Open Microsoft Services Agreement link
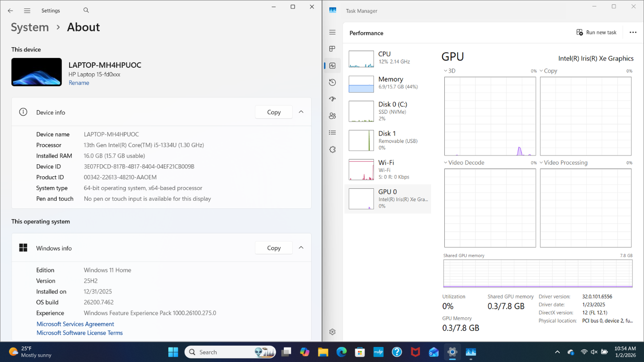 coord(75,324)
